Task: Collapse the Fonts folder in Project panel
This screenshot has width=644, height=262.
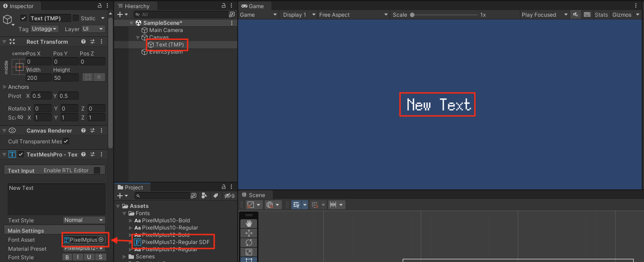Action: pyautogui.click(x=124, y=213)
